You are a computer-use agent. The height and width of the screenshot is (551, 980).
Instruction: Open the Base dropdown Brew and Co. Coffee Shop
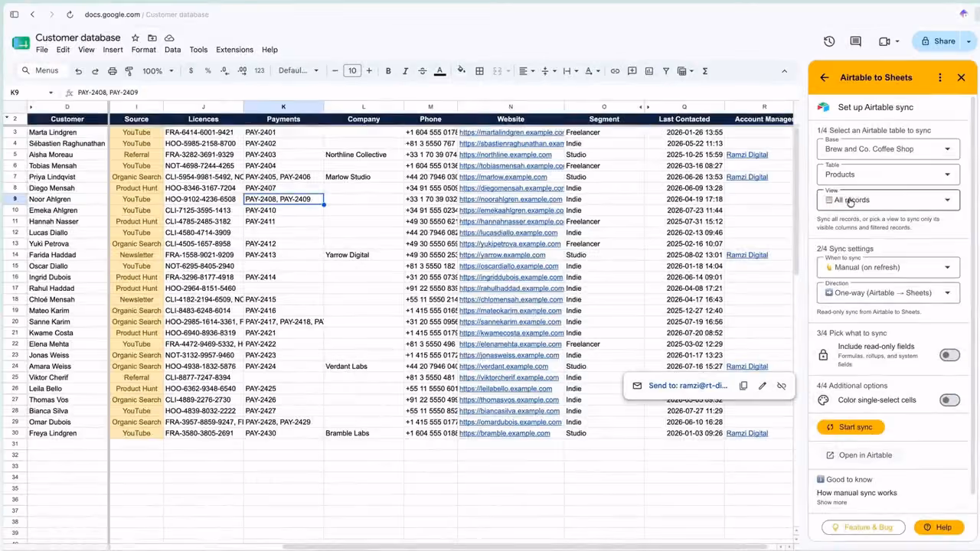coord(888,148)
